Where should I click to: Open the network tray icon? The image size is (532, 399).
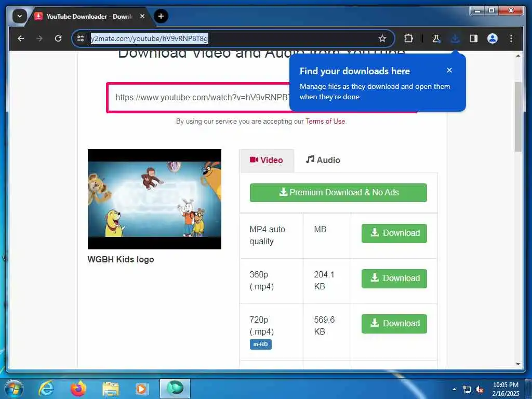[x=467, y=390]
